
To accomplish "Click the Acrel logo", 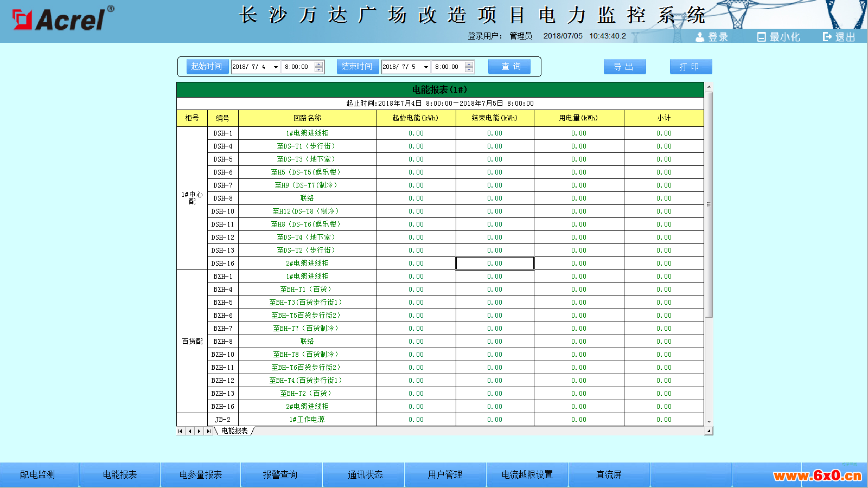I will pyautogui.click(x=62, y=20).
